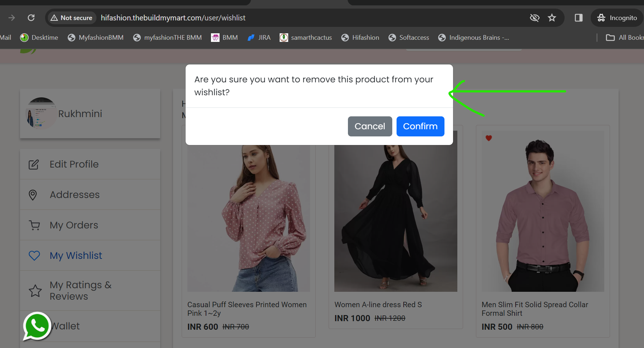This screenshot has width=644, height=348.
Task: Click the Addresses location pin icon
Action: click(33, 195)
